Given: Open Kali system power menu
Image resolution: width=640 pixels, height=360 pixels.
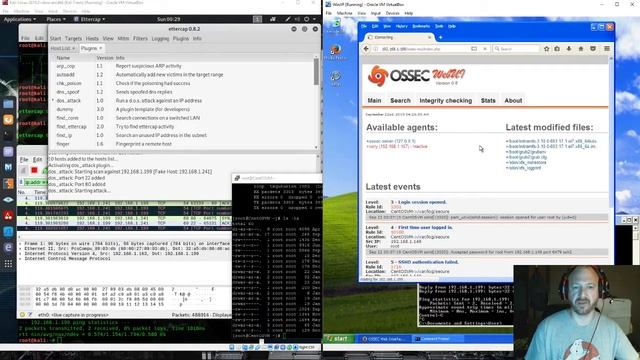Looking at the screenshot, I should (309, 19).
